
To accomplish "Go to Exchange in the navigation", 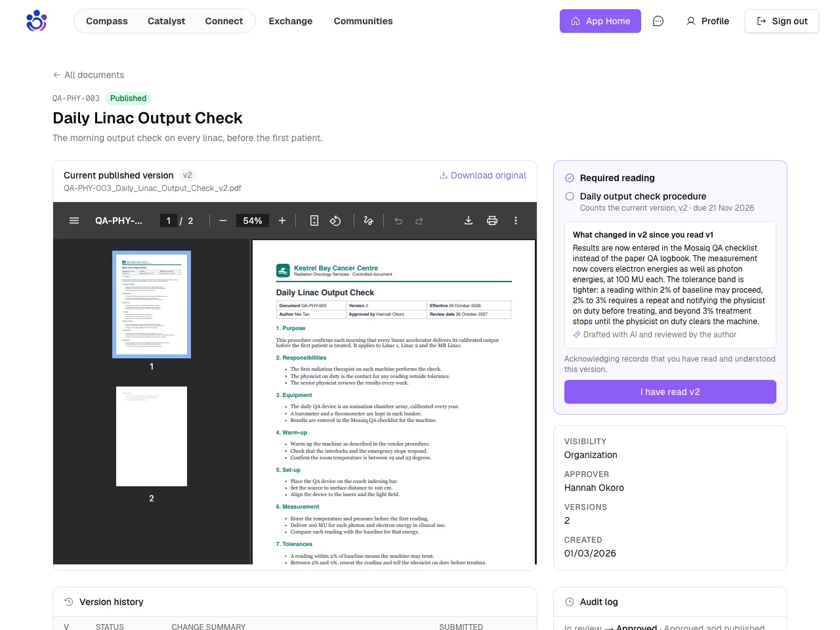I will [x=291, y=21].
